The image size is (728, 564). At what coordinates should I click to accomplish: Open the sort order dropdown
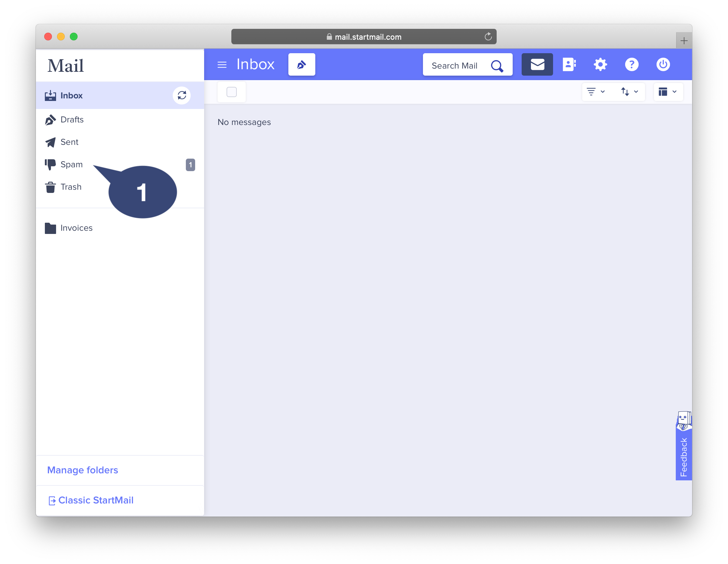pos(629,92)
